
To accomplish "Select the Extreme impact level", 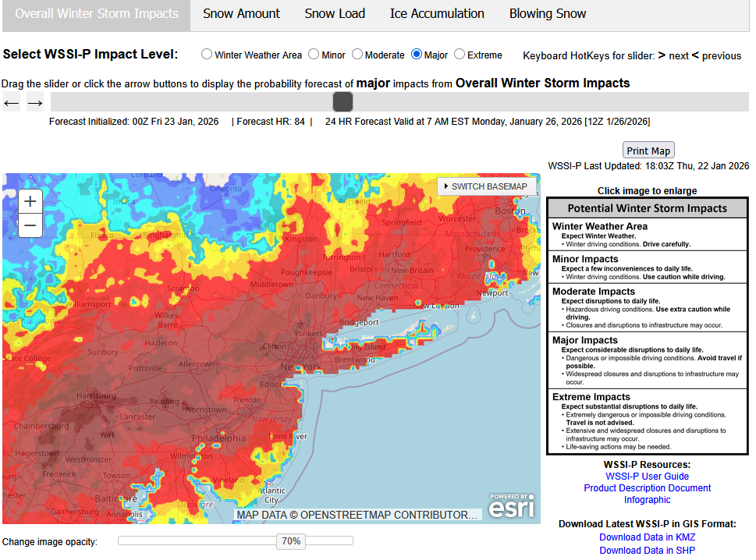I will [460, 55].
